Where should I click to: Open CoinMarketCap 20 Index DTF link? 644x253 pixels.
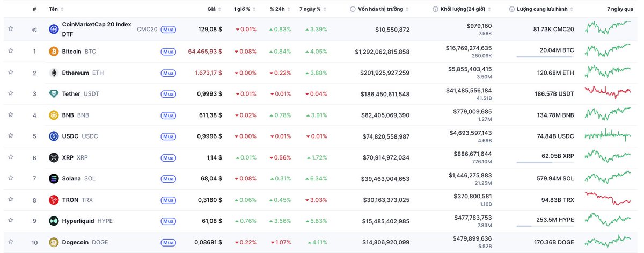click(x=97, y=29)
